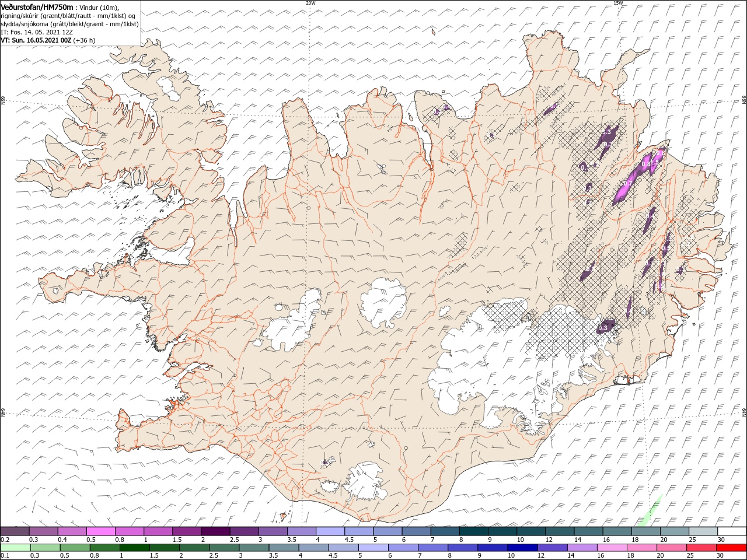Screen dimensions: 747x560
Task: Click the Veðurstofan/HM750m title text
Action: pos(37,6)
